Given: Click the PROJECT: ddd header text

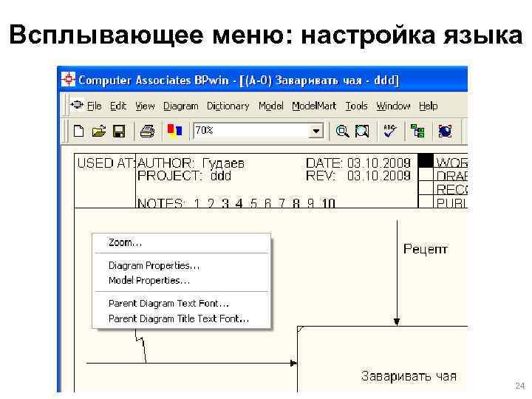Looking at the screenshot, I should [184, 176].
